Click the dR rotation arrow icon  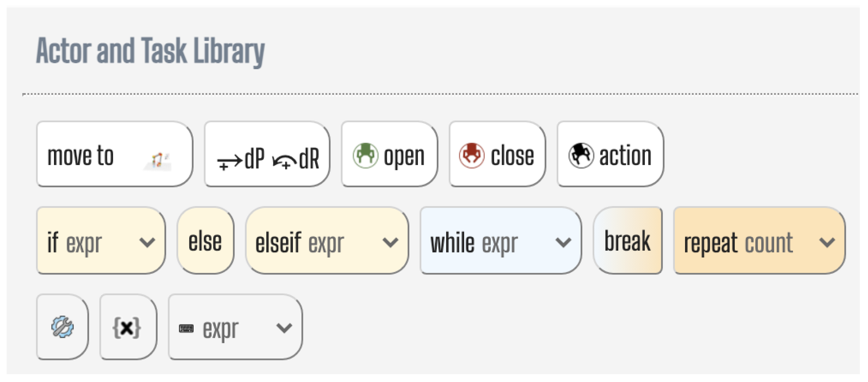[x=284, y=161]
